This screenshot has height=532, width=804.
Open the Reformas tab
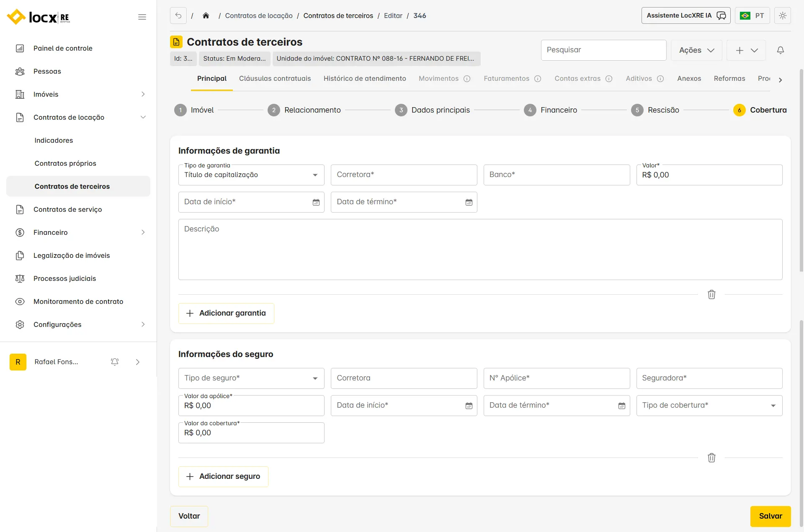(729, 79)
